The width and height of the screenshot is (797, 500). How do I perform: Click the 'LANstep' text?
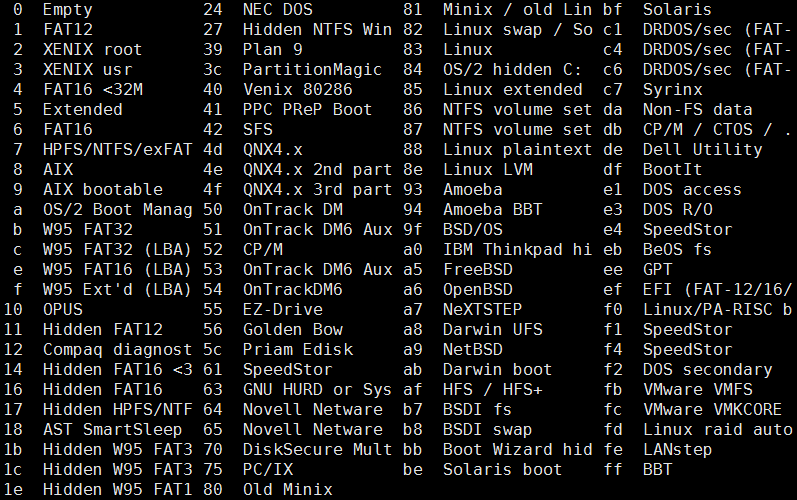tap(677, 450)
